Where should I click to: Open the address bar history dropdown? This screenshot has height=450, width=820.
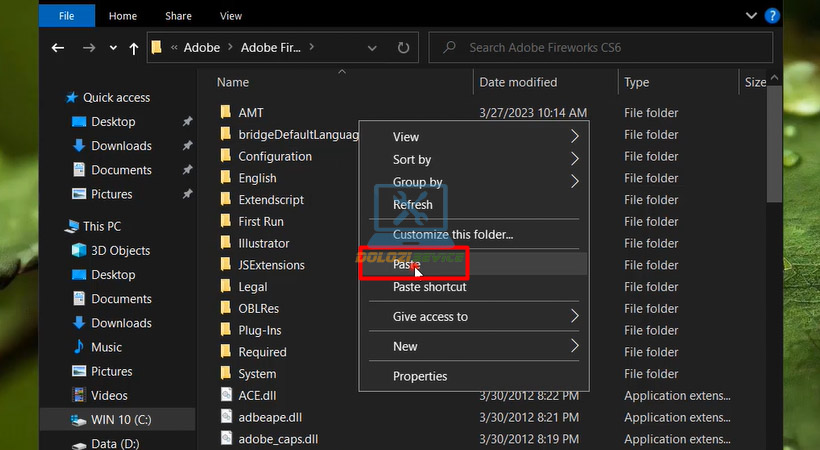tap(373, 48)
